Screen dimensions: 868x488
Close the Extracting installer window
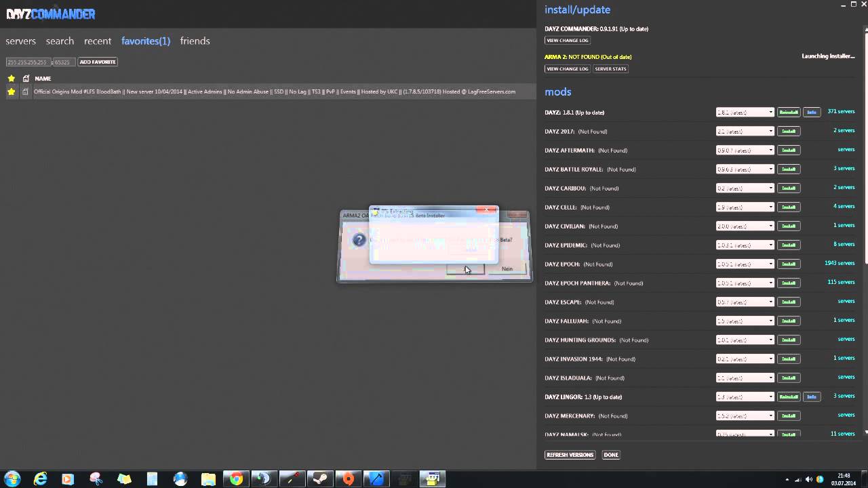[x=487, y=210]
